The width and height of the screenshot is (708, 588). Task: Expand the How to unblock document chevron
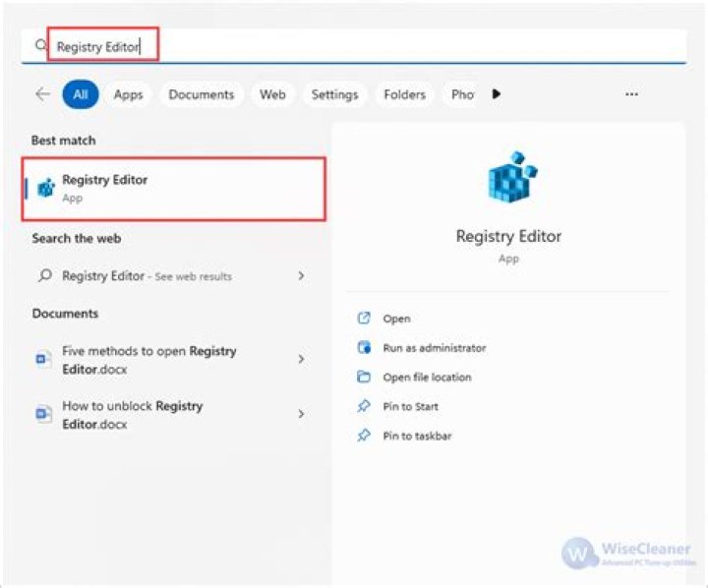[x=301, y=414]
